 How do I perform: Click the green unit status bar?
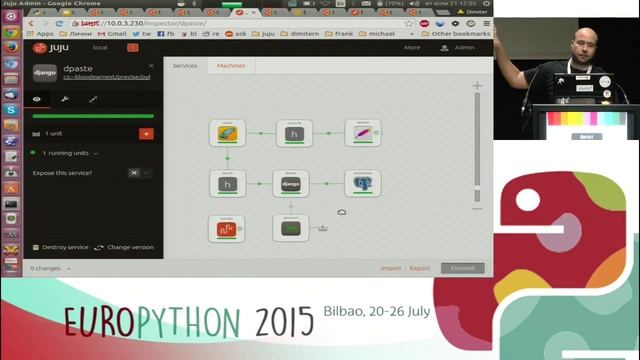93,116
